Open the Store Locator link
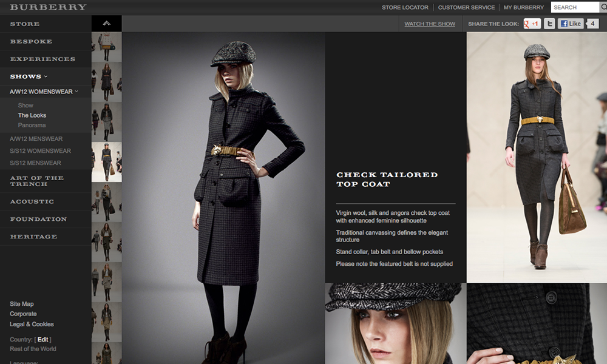607x364 pixels. tap(405, 7)
